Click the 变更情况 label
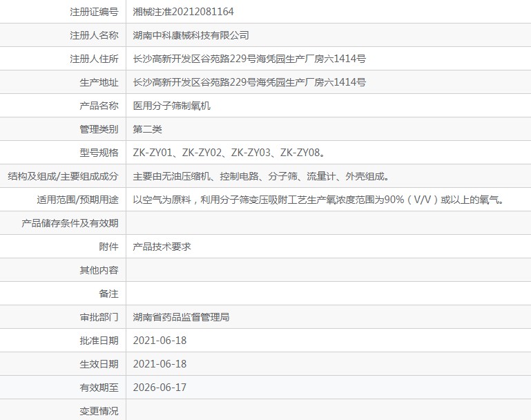 click(99, 411)
